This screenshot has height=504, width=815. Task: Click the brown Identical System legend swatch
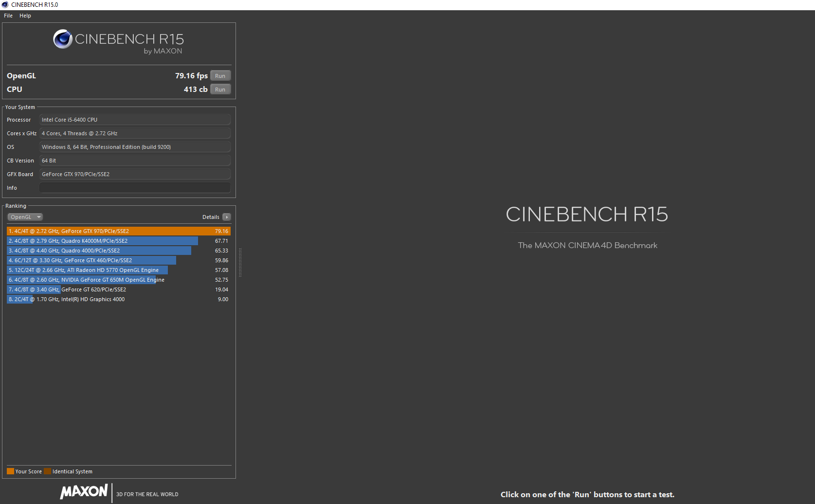[x=47, y=471]
